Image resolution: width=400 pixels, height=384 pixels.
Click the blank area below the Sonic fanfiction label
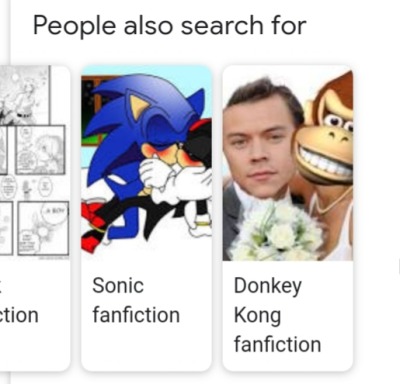147,348
